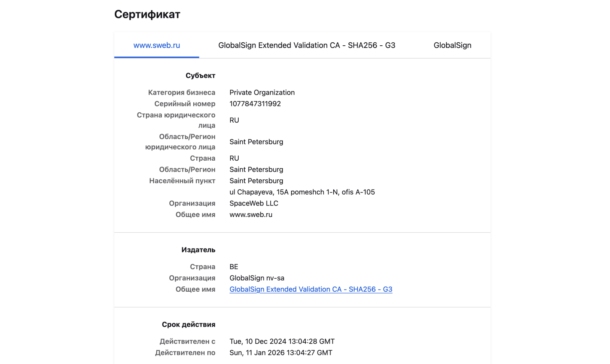Click the issuer country value BE
The width and height of the screenshot is (610, 364).
tap(234, 267)
